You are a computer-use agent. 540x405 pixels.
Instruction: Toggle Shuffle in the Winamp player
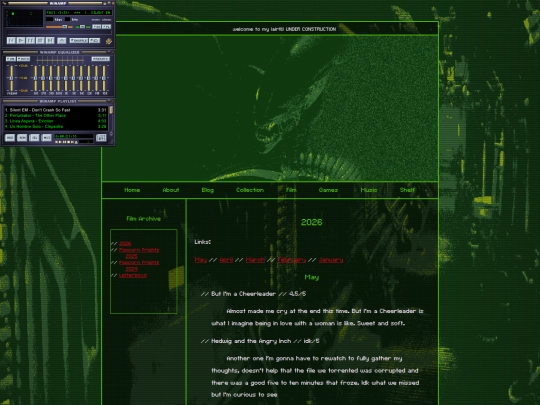tap(79, 41)
